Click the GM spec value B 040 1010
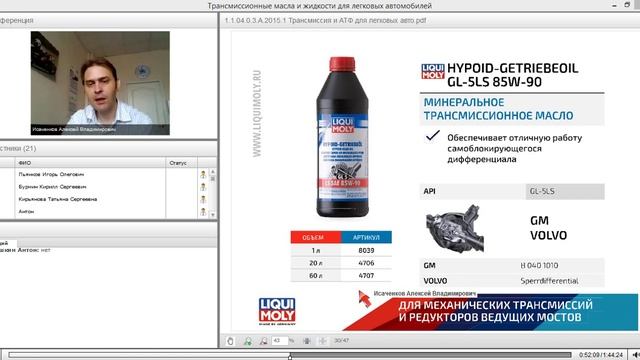The image size is (640, 360). (x=539, y=265)
